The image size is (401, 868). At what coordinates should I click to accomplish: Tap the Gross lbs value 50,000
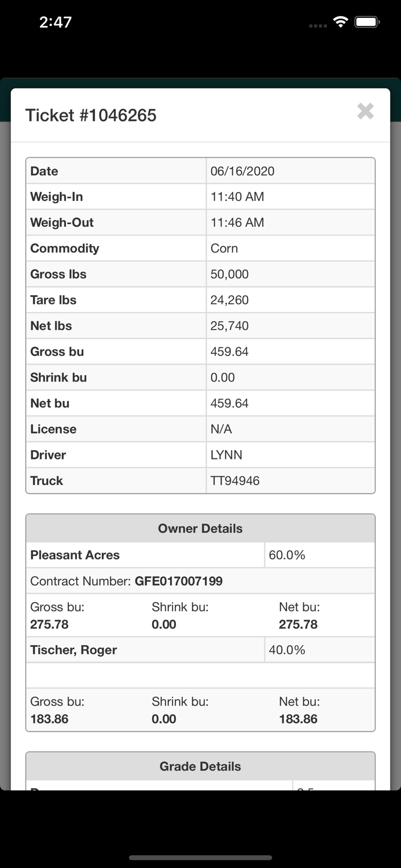click(x=230, y=274)
